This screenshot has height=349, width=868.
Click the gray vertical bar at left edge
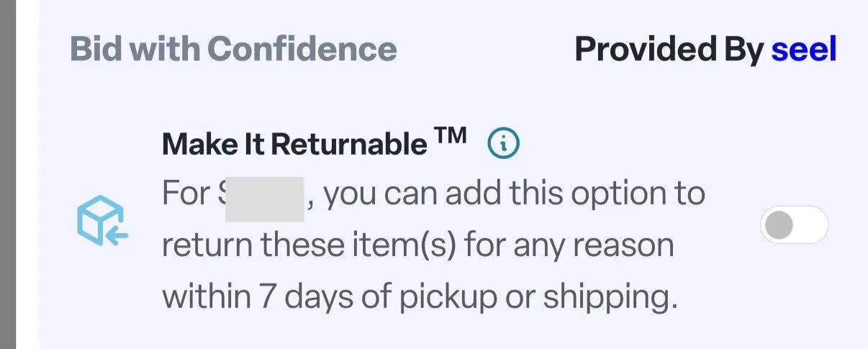pos(8,174)
